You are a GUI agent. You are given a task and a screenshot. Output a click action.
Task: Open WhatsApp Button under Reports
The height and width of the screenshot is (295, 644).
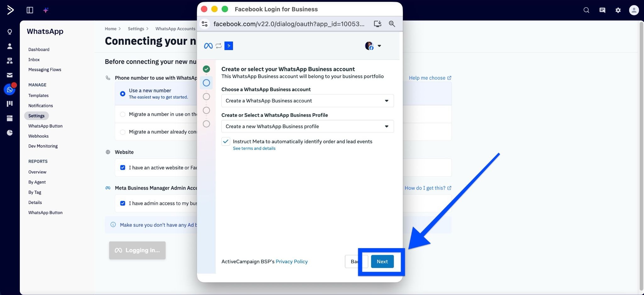point(45,213)
